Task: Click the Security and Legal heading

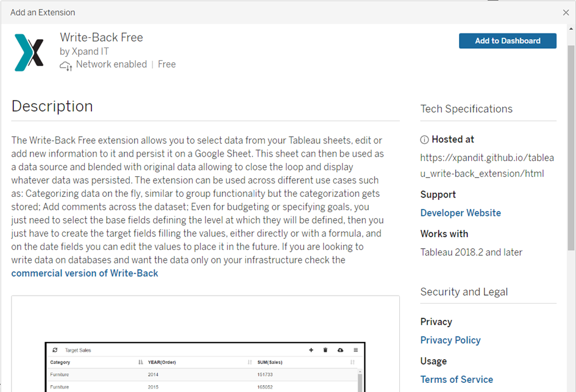Action: 464,292
